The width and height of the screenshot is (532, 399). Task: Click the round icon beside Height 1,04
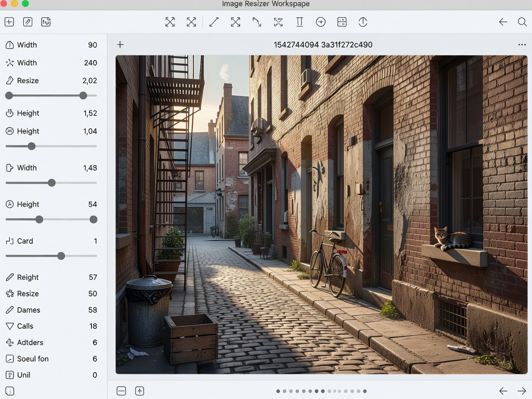[x=10, y=131]
